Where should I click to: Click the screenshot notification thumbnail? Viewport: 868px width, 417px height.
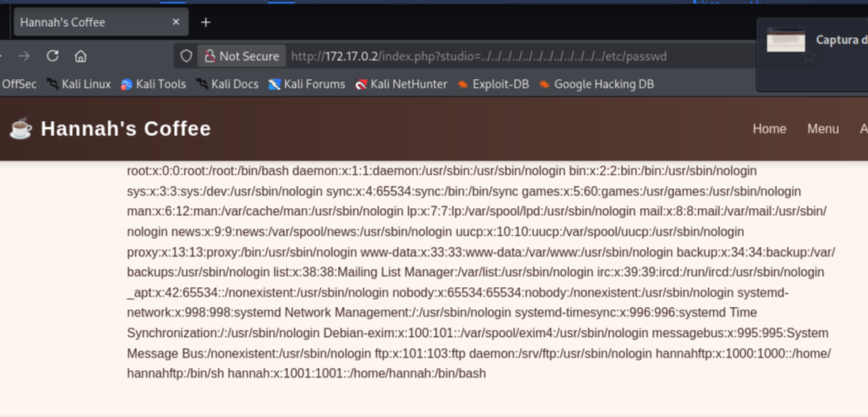pos(786,40)
